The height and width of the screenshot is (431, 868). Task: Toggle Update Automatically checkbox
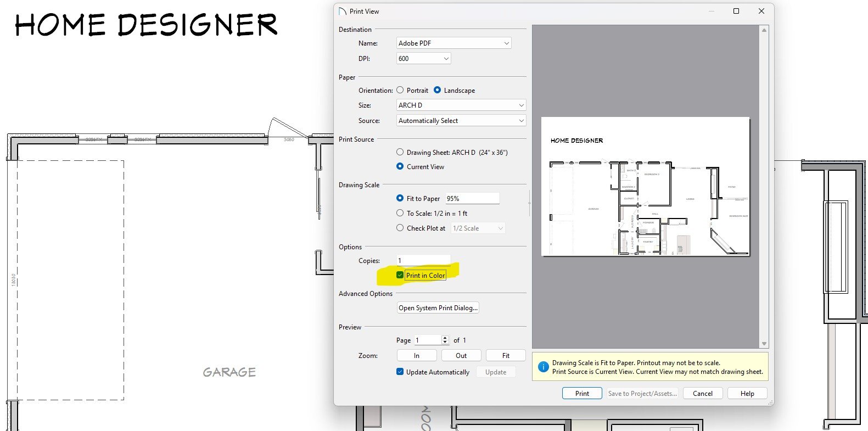400,372
